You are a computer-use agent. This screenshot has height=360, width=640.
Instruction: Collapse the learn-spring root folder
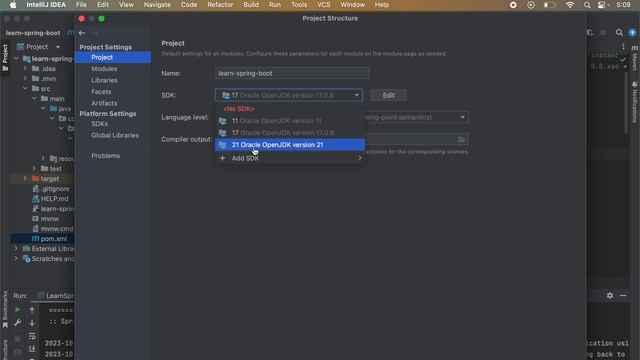[16, 59]
